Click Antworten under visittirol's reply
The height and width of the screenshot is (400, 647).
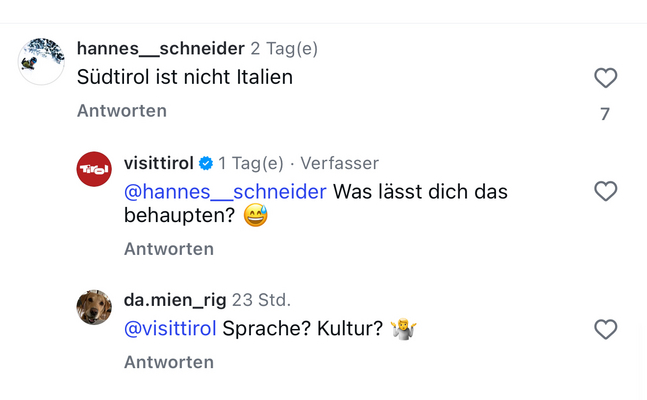169,249
